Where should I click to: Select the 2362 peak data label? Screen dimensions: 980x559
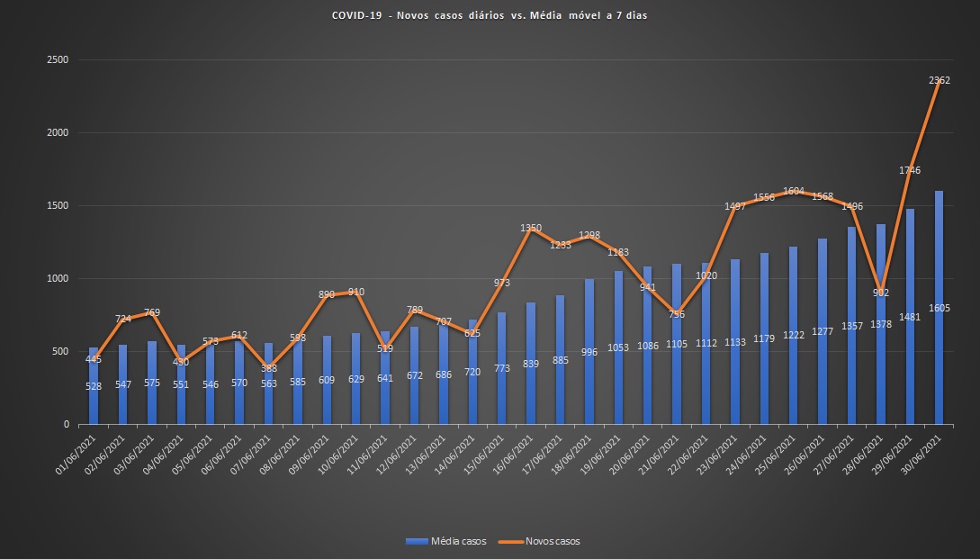pos(939,80)
